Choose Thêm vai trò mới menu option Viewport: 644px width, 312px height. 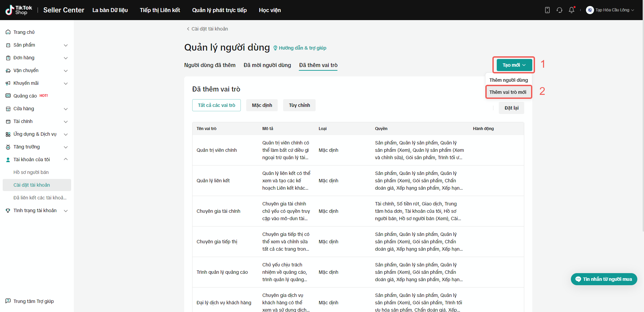pos(508,92)
